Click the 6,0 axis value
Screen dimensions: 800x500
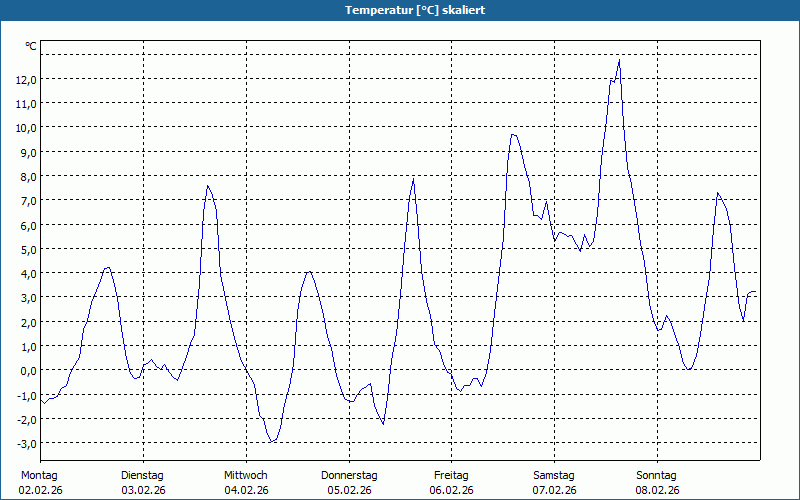click(29, 225)
